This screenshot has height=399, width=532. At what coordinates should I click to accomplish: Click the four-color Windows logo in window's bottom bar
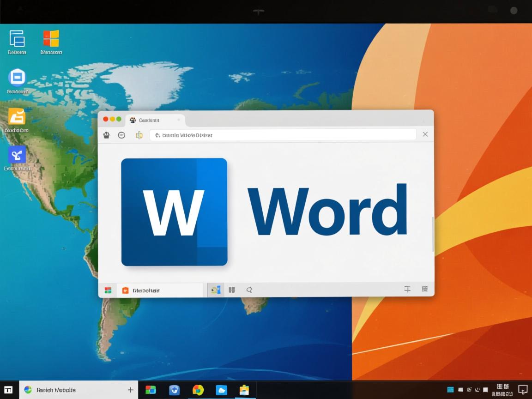coord(108,290)
